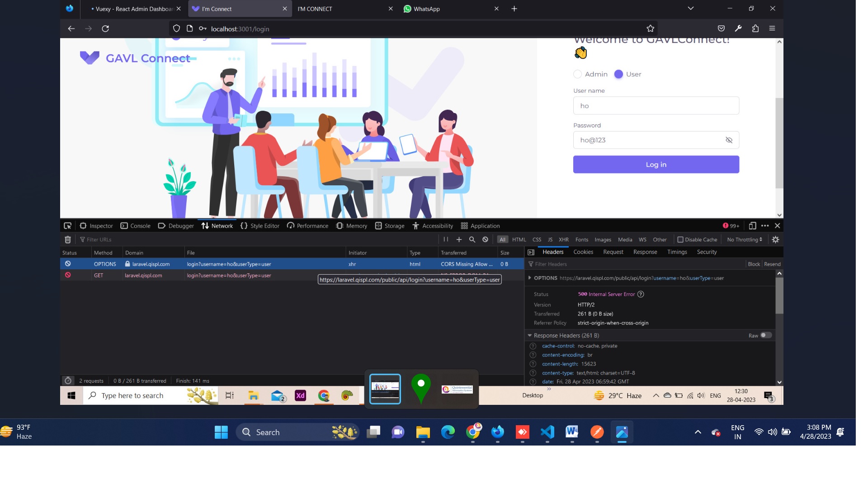Open the Cookies tab in details
868x488 pixels.
[x=583, y=252]
